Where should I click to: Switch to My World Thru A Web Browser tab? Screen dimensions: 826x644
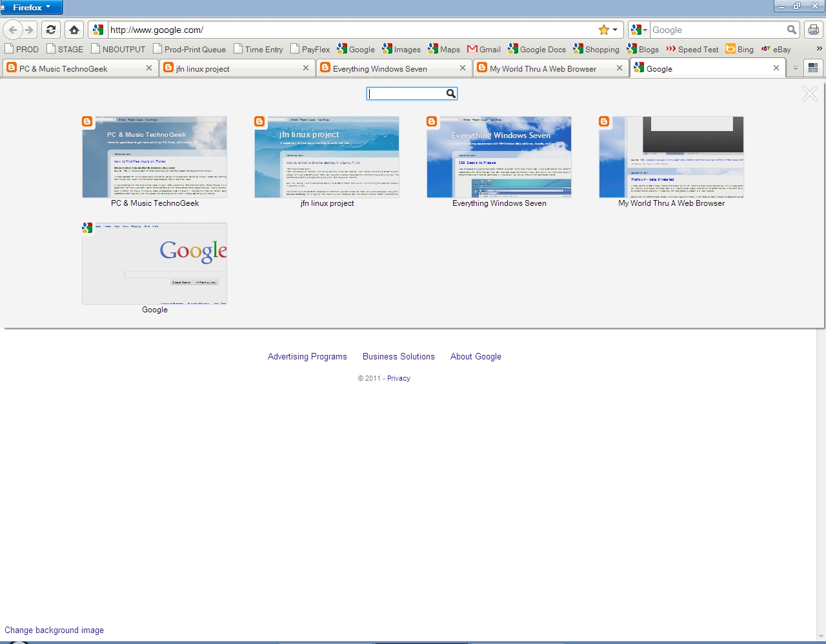pyautogui.click(x=550, y=68)
